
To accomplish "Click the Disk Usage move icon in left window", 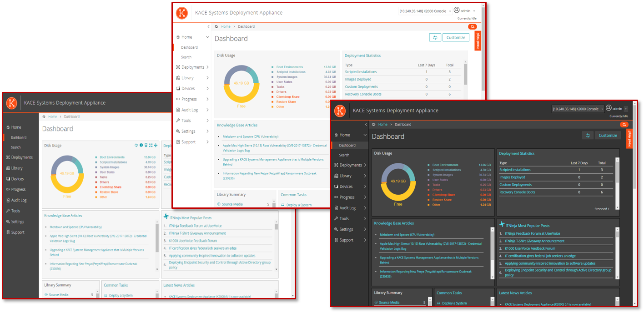I will pos(156,145).
